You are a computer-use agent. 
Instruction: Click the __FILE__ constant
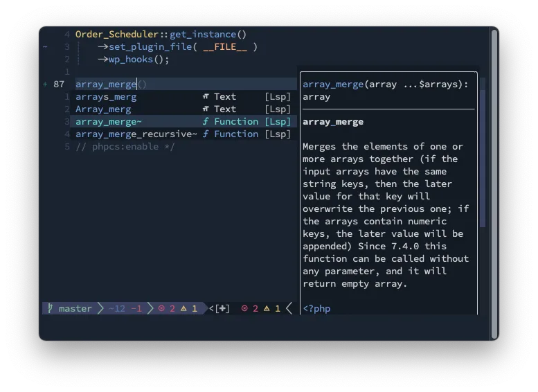tap(225, 47)
